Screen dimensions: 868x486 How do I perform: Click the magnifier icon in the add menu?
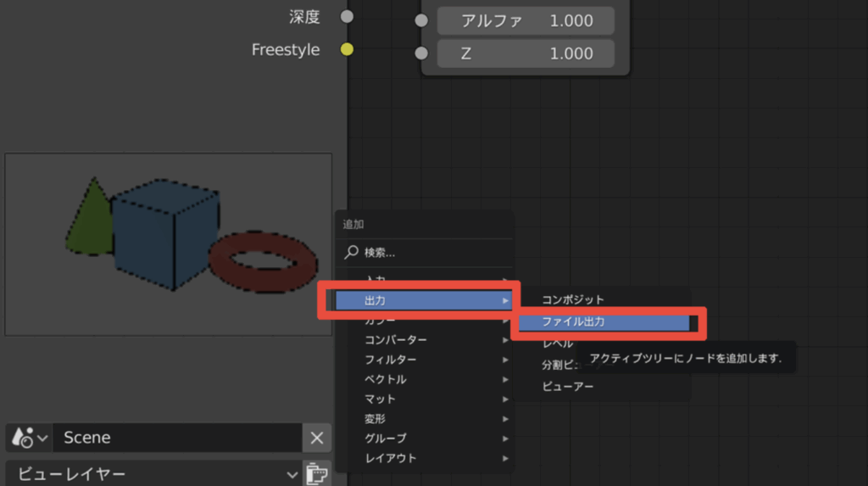pyautogui.click(x=352, y=253)
